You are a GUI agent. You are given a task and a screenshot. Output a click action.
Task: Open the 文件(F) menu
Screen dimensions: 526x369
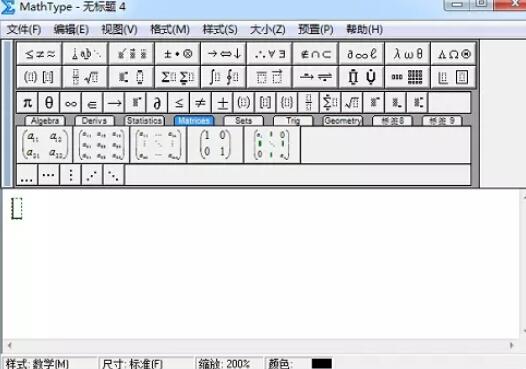(x=24, y=30)
